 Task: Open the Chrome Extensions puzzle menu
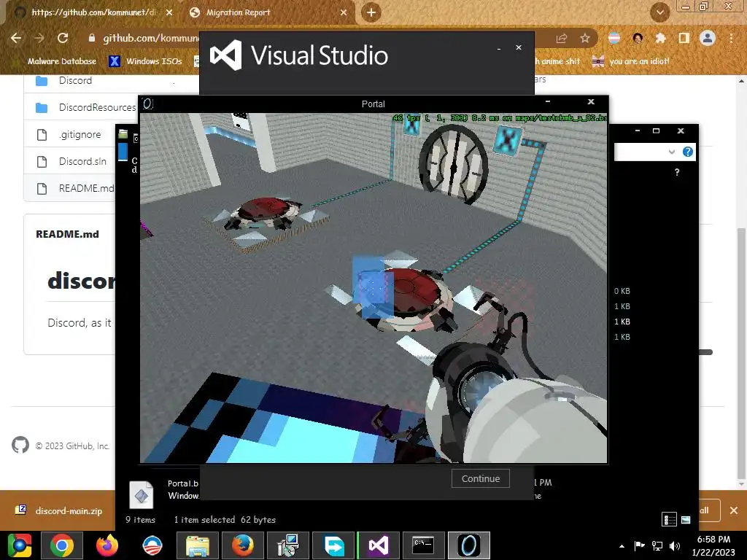coord(660,38)
